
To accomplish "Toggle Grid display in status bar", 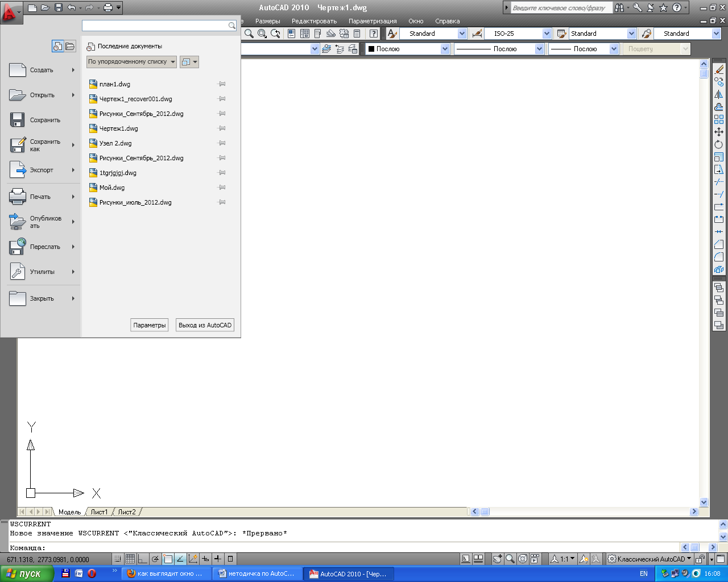I will click(x=130, y=559).
